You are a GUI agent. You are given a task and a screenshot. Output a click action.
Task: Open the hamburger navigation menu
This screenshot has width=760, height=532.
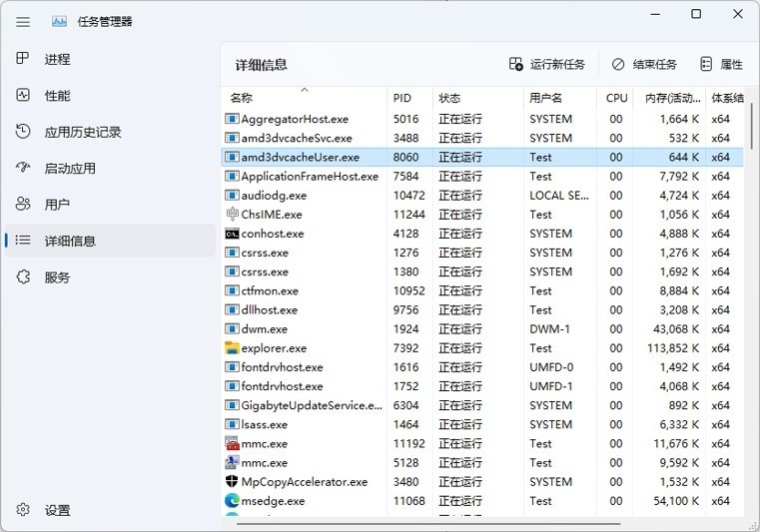tap(23, 22)
